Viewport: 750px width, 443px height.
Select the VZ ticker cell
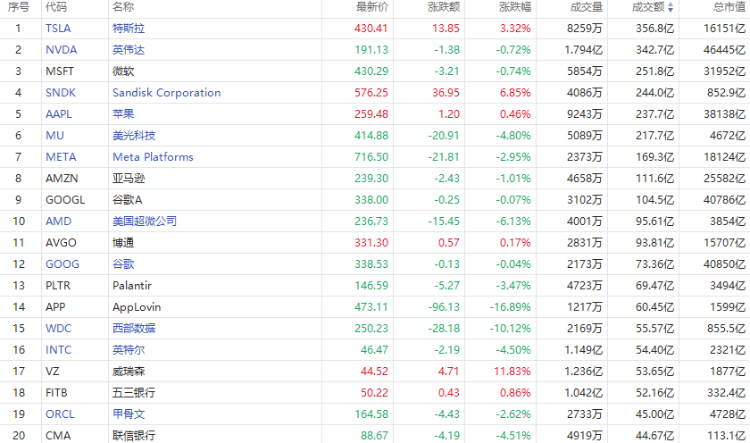click(52, 371)
